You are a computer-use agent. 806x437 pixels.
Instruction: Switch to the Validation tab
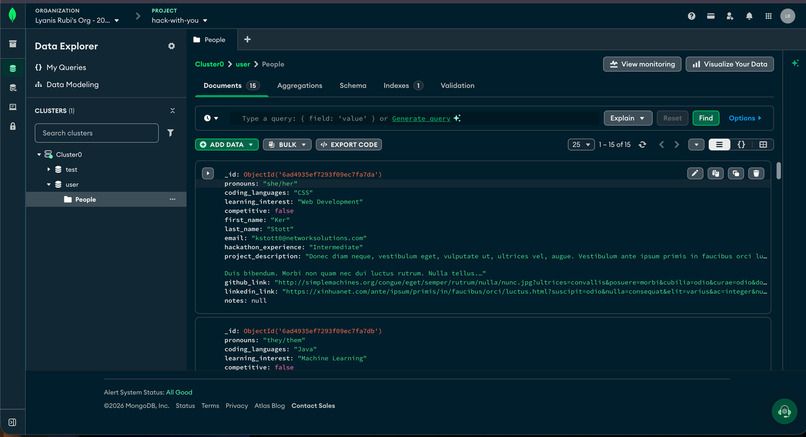[457, 85]
